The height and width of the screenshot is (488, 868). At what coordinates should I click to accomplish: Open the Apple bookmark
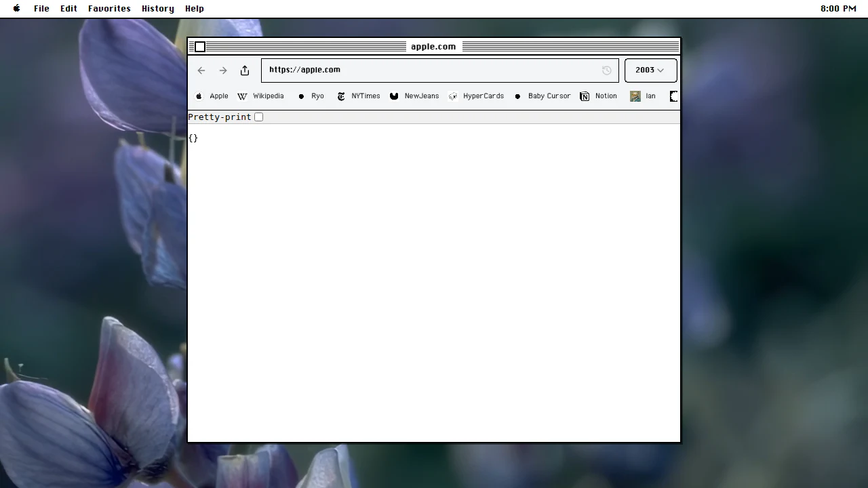[212, 96]
